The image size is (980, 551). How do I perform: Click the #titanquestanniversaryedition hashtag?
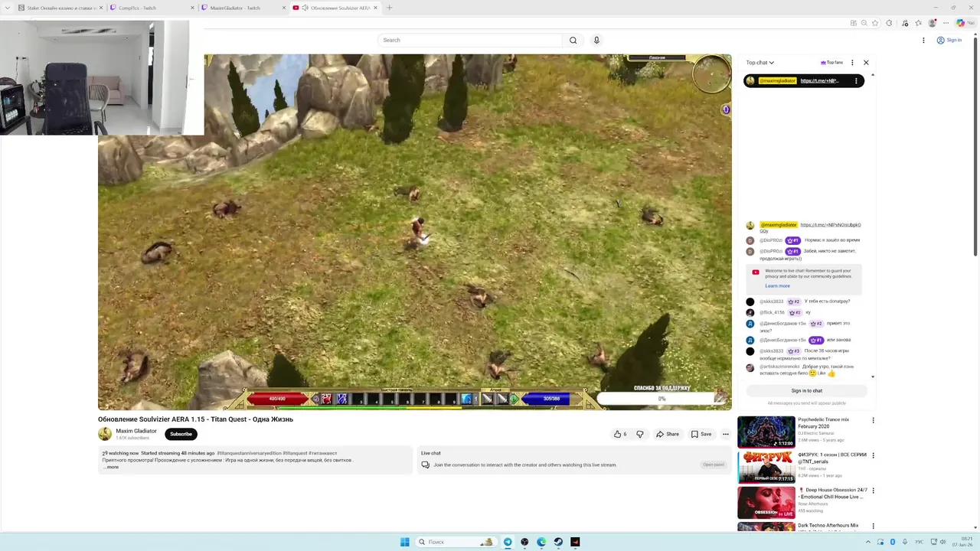coord(249,453)
